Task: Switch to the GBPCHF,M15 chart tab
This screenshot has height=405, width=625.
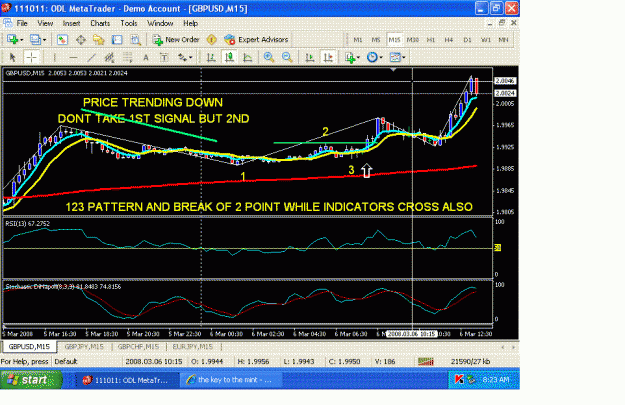Action: pos(138,347)
